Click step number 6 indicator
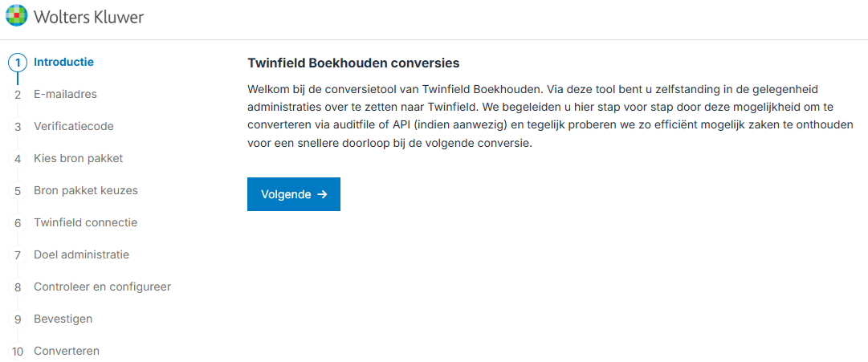Viewport: 868px width, 362px height. (18, 223)
